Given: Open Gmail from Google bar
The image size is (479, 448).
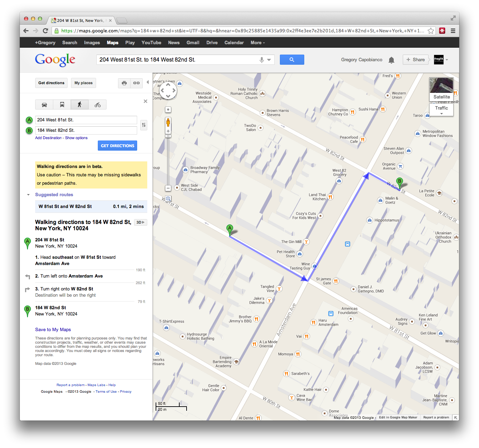Looking at the screenshot, I should [193, 43].
